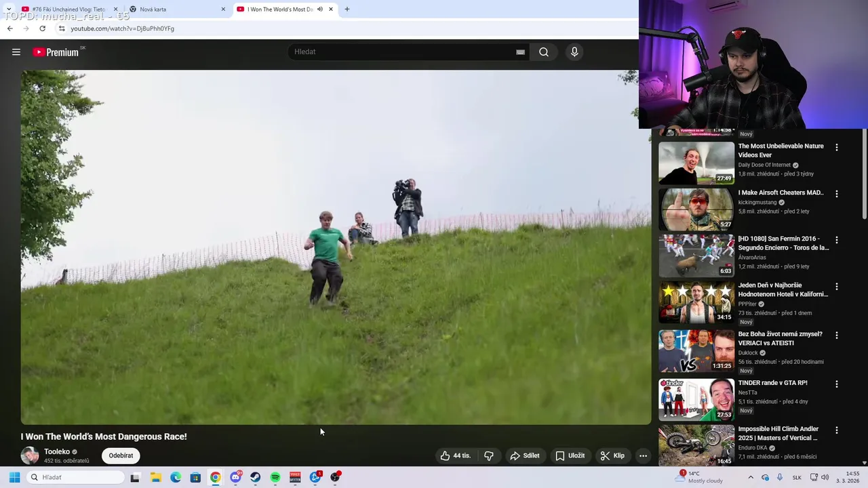Open options for Most Unbelievable Nature Videos
This screenshot has height=488, width=868.
(x=837, y=147)
